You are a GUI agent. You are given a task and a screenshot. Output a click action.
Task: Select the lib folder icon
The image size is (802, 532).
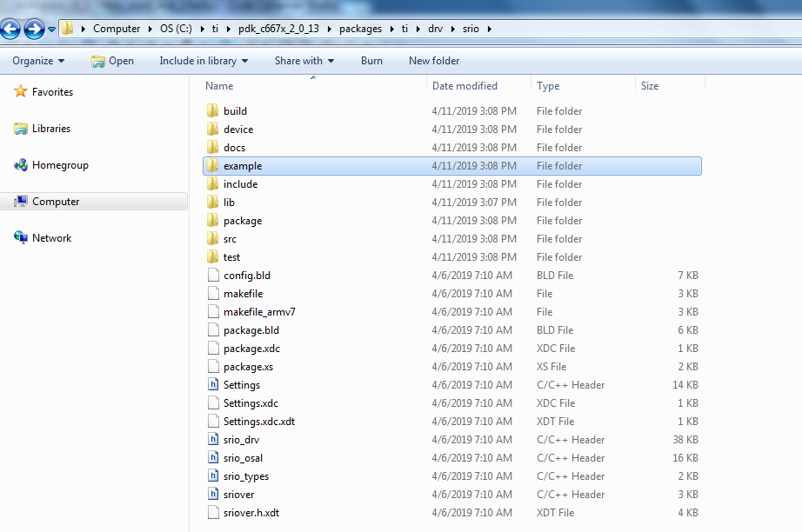[x=213, y=203]
